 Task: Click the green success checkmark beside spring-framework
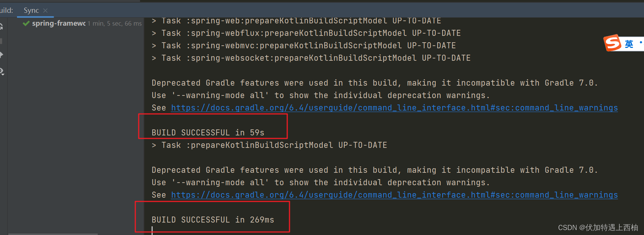[x=26, y=23]
